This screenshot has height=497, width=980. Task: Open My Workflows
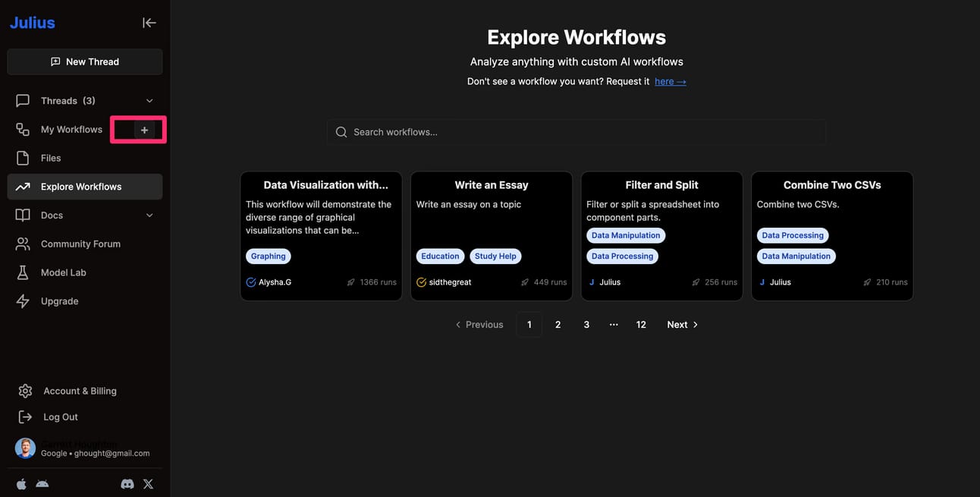[71, 130]
